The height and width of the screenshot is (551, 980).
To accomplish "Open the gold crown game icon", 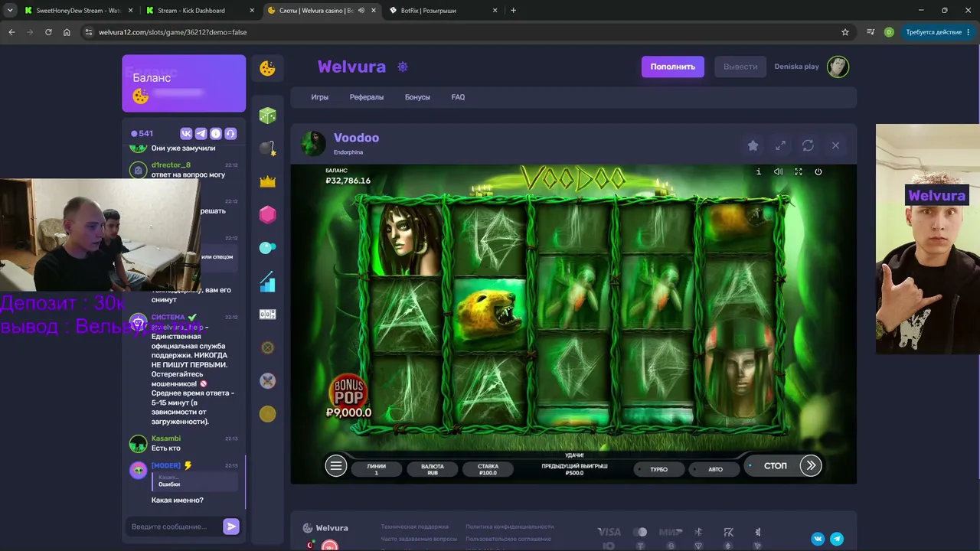I will [267, 181].
